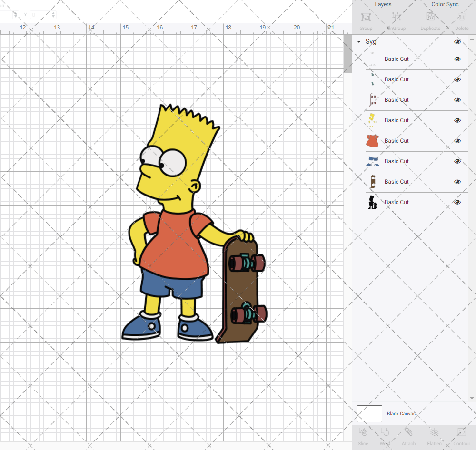
Task: Switch to the Color Sync tab
Action: (445, 5)
